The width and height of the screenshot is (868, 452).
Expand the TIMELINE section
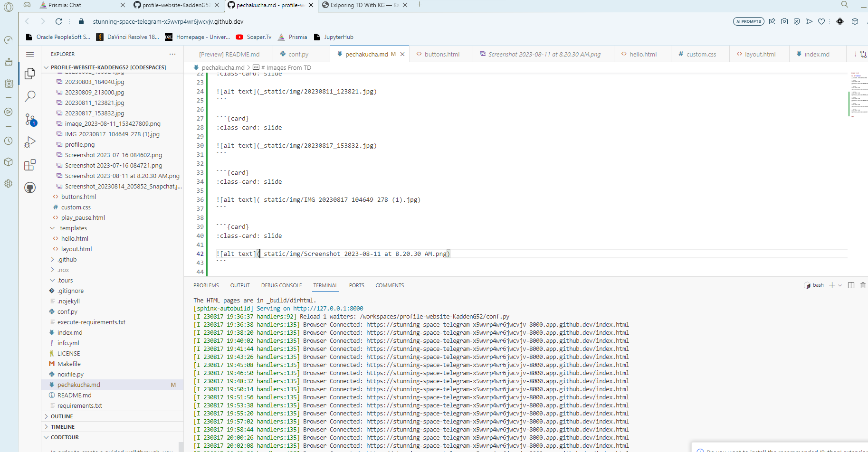click(63, 427)
